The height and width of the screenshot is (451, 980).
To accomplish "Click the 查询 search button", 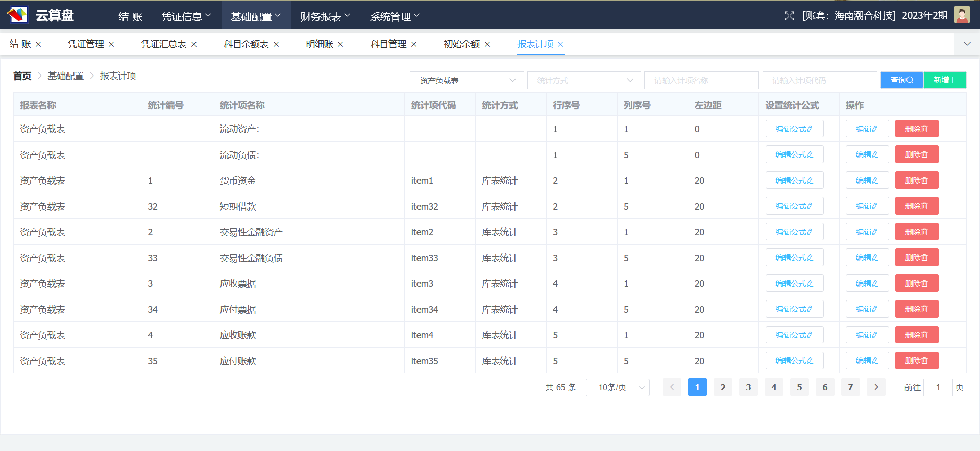I will (x=901, y=80).
